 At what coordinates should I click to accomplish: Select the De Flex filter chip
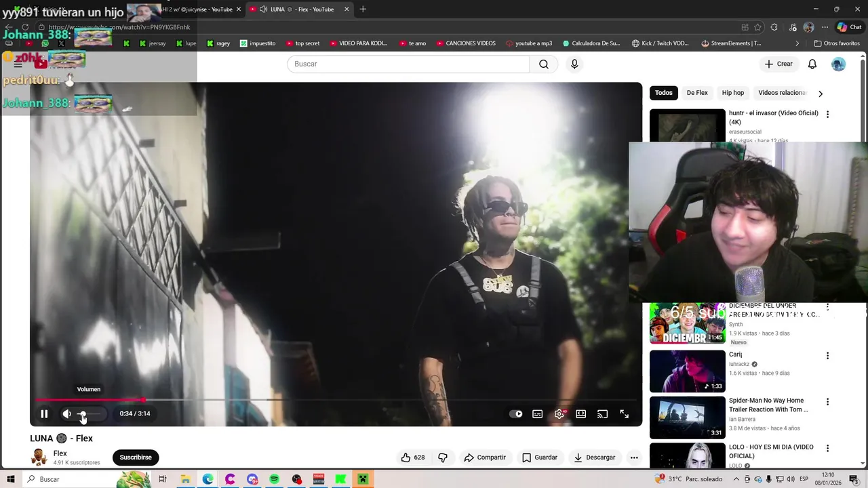point(697,93)
